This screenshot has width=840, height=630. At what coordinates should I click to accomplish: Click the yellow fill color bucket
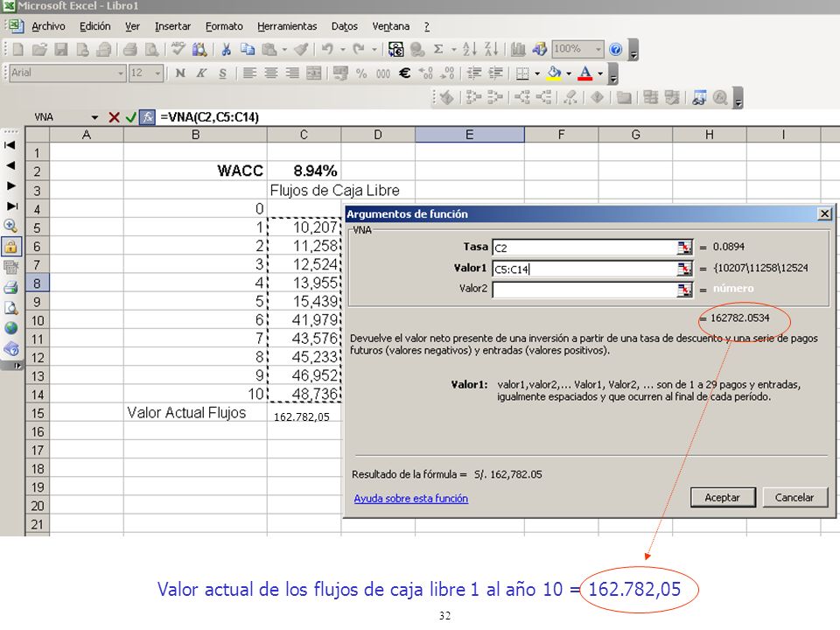pos(555,73)
